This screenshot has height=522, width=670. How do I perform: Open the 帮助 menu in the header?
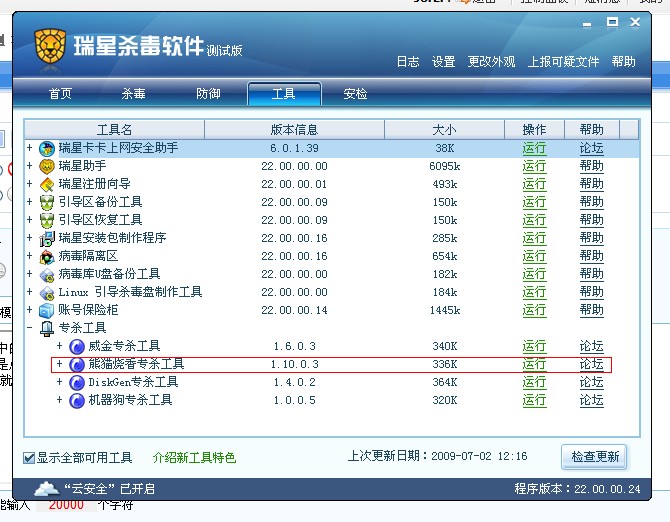point(623,62)
